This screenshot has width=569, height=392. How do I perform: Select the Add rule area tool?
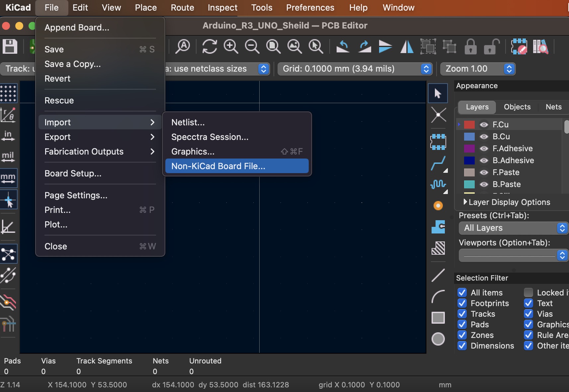[438, 248]
